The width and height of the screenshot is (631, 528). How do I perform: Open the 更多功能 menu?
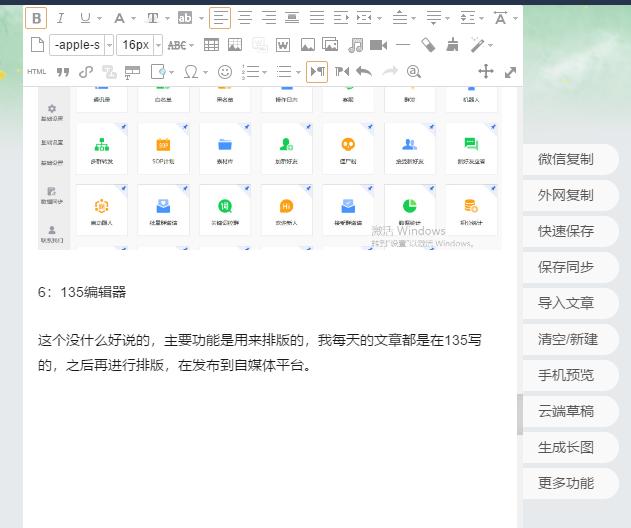[x=566, y=483]
